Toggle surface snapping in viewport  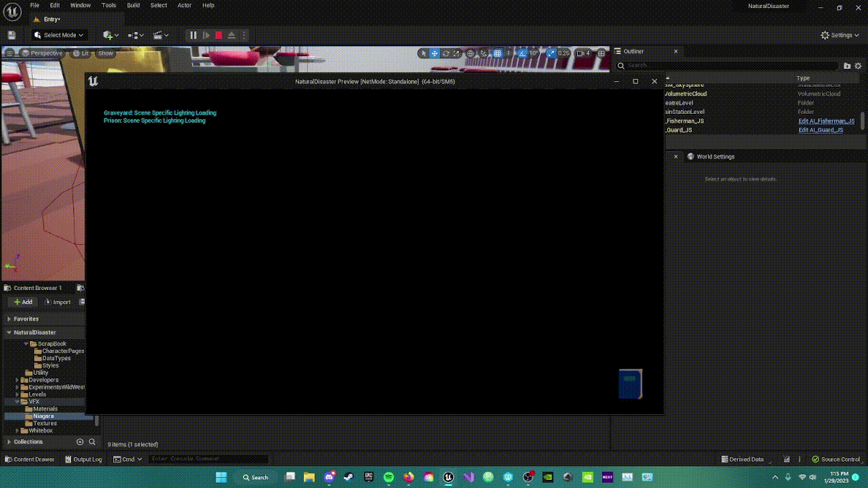(x=484, y=53)
